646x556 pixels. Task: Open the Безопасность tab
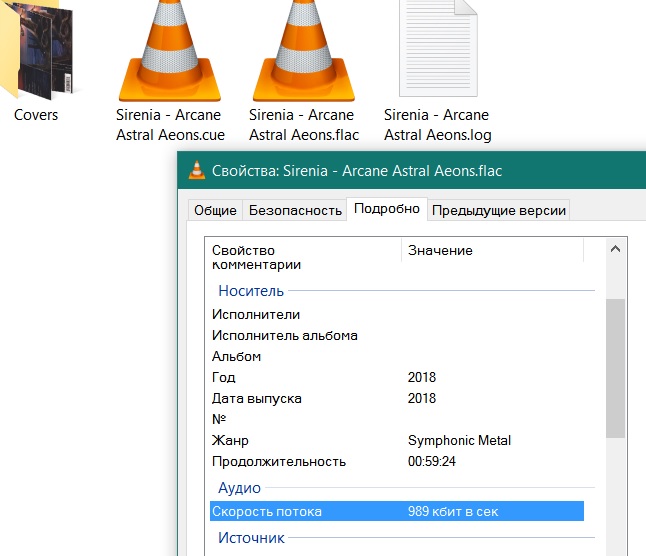click(x=293, y=210)
